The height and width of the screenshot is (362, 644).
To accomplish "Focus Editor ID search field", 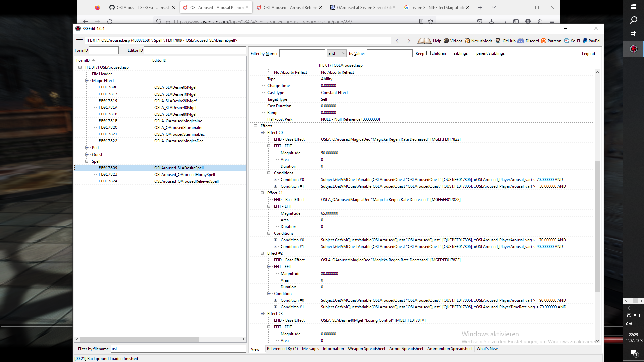I will click(x=195, y=50).
